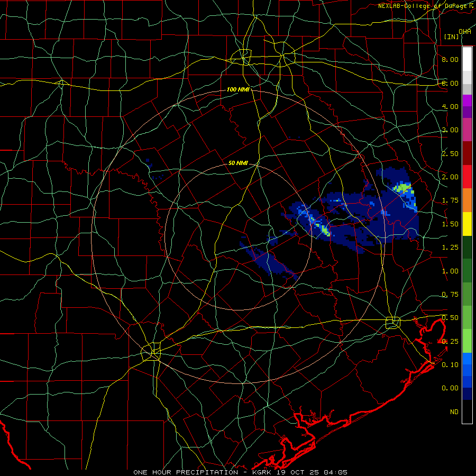Click the 'OHA' product code label
The image size is (476, 476).
(x=465, y=32)
